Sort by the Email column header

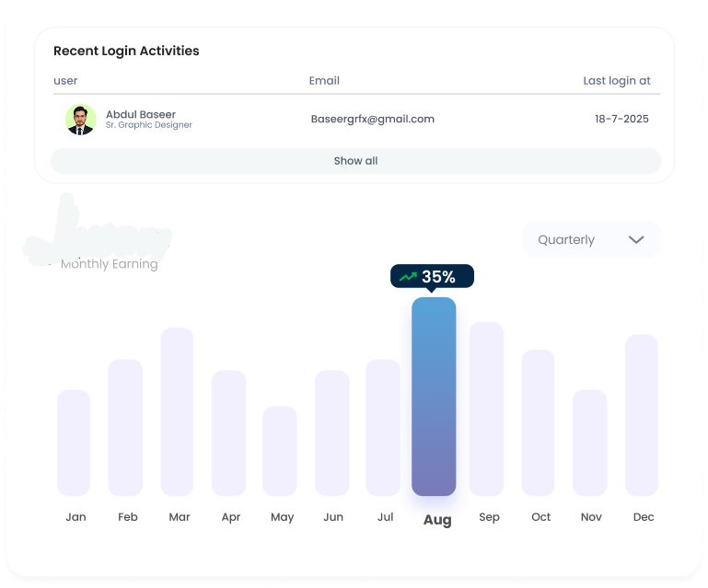[x=324, y=81]
